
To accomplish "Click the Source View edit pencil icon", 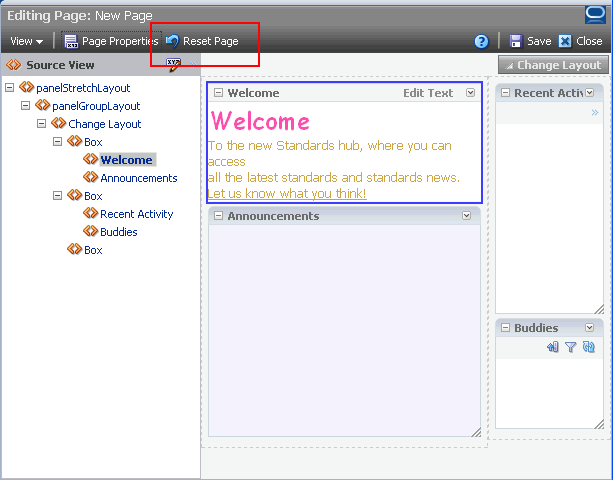I will 174,65.
